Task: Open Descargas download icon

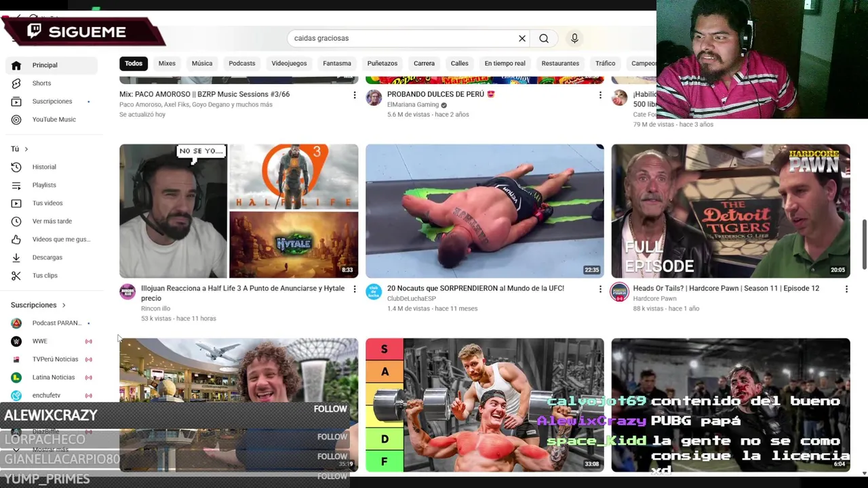Action: coord(16,258)
